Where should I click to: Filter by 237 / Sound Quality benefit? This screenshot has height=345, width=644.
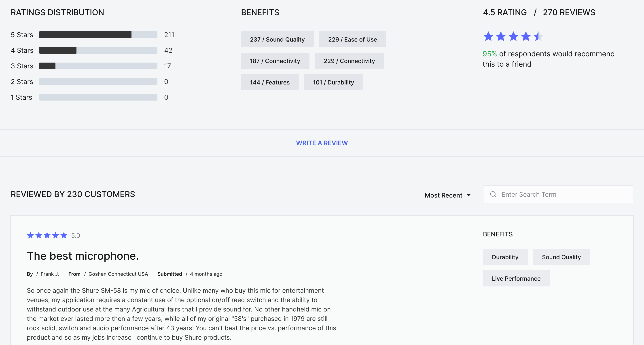point(277,40)
